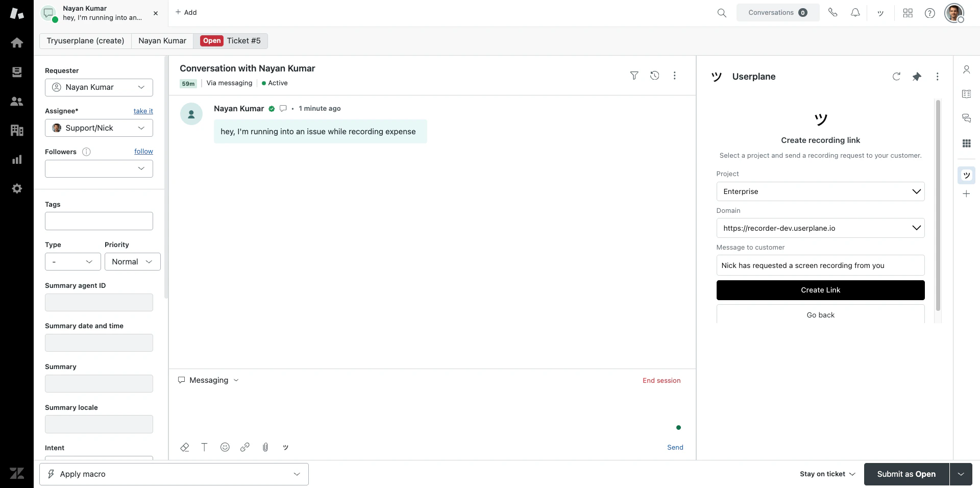Viewport: 980px width, 488px height.
Task: Open the user profile avatar
Action: click(954, 13)
